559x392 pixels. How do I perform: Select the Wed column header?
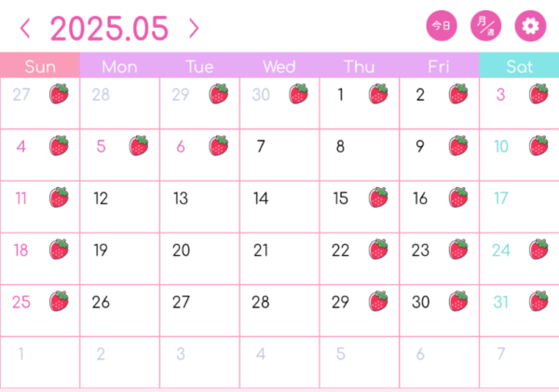[279, 67]
